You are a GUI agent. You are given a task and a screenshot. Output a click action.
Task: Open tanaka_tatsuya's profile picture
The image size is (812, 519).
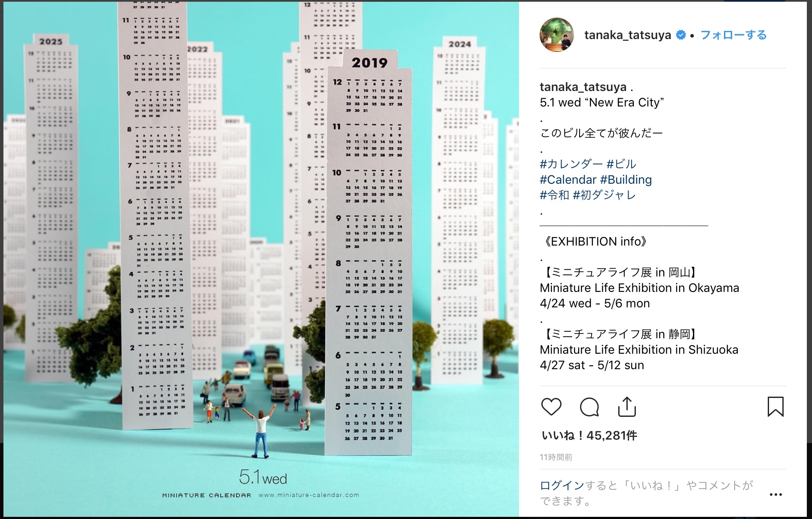coord(557,35)
